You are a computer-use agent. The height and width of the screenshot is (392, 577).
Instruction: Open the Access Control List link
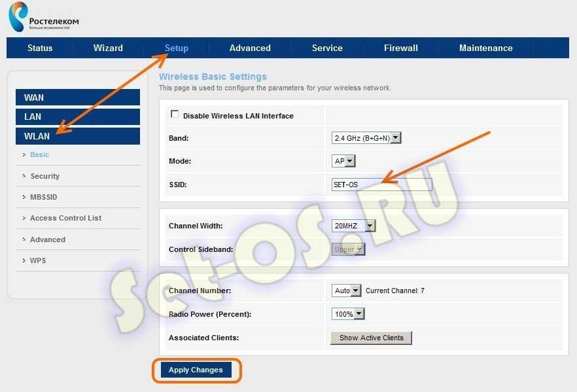point(65,218)
